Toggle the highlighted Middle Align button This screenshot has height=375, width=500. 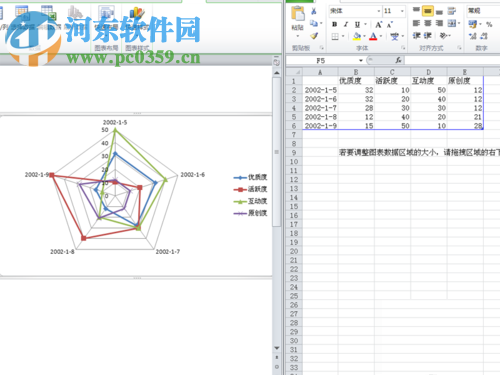[428, 11]
